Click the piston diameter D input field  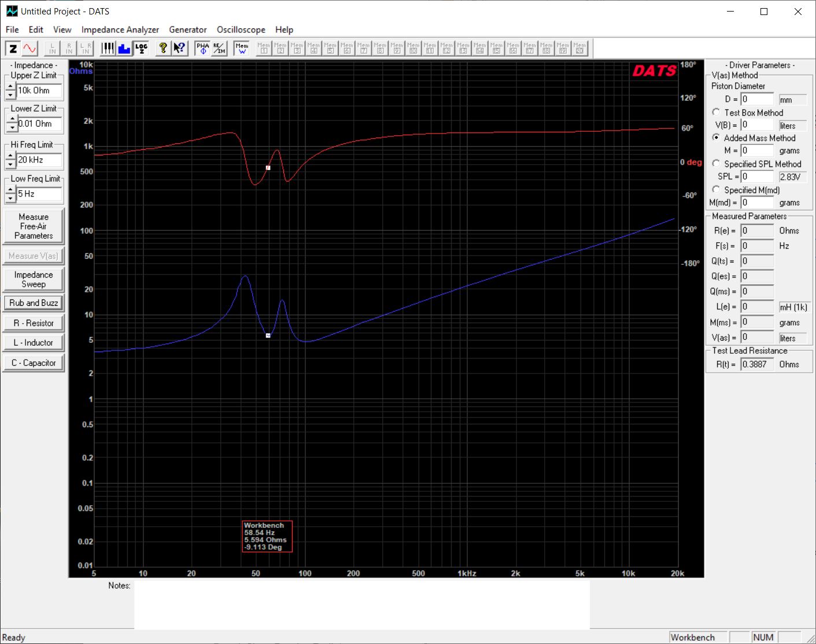tap(758, 99)
